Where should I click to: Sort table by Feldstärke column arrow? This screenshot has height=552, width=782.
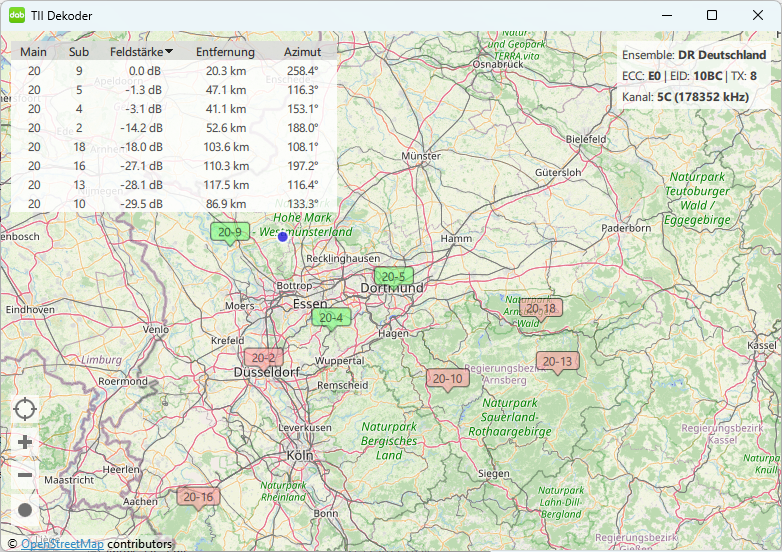coord(169,52)
